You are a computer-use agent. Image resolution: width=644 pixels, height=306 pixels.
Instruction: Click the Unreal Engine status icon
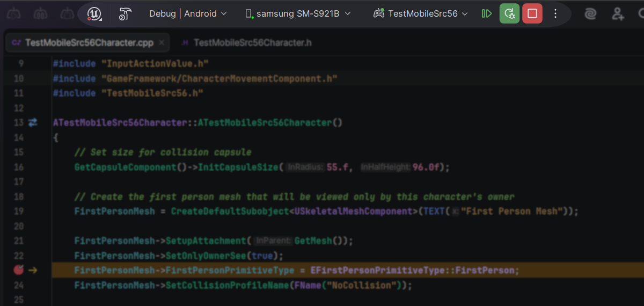[x=95, y=13]
